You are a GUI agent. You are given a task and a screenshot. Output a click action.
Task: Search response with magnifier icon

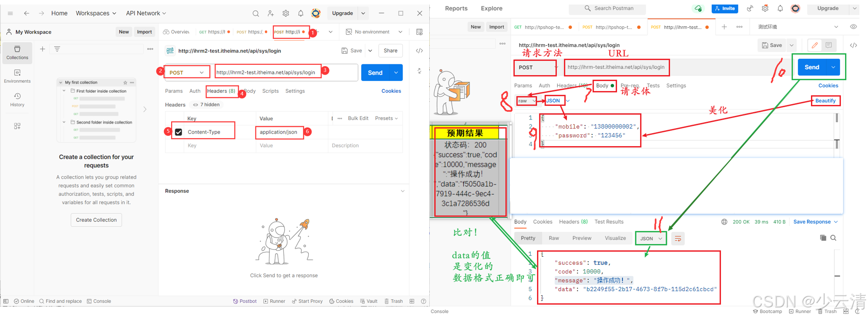[833, 238]
